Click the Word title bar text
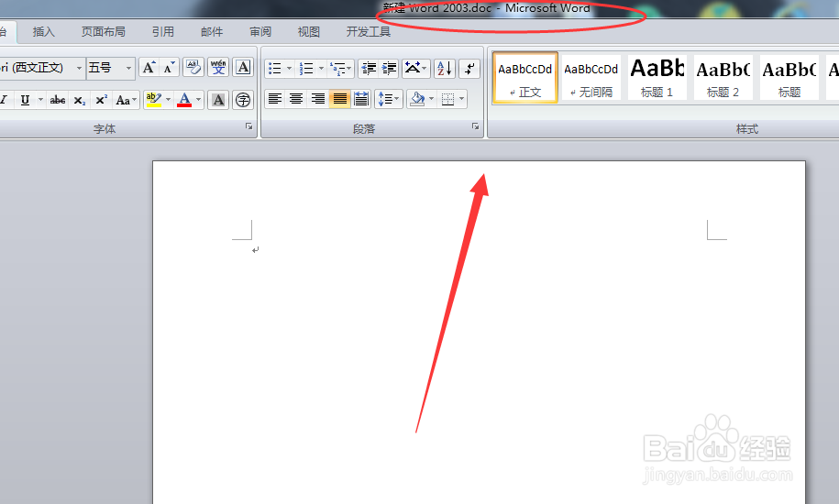839x504 pixels. tap(486, 8)
